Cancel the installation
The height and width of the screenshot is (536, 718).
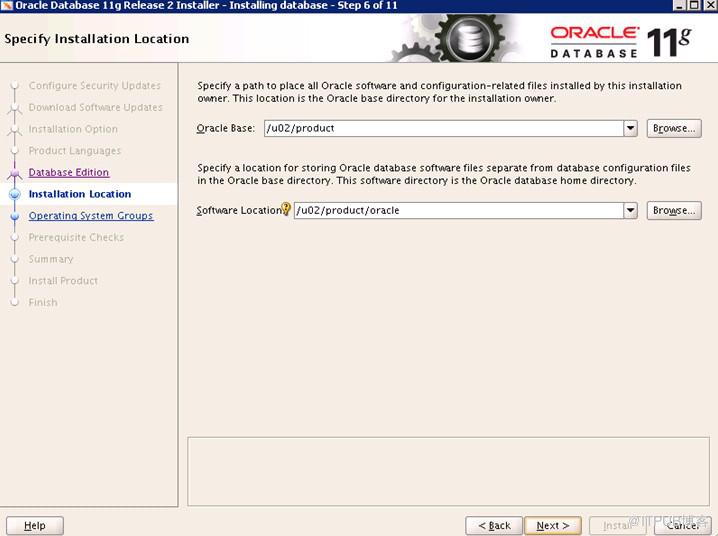(x=682, y=525)
